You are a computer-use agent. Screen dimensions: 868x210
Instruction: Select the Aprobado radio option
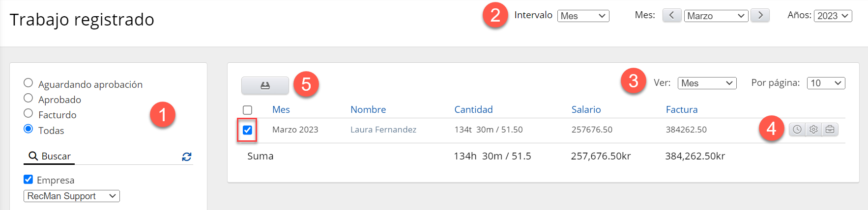tap(29, 98)
